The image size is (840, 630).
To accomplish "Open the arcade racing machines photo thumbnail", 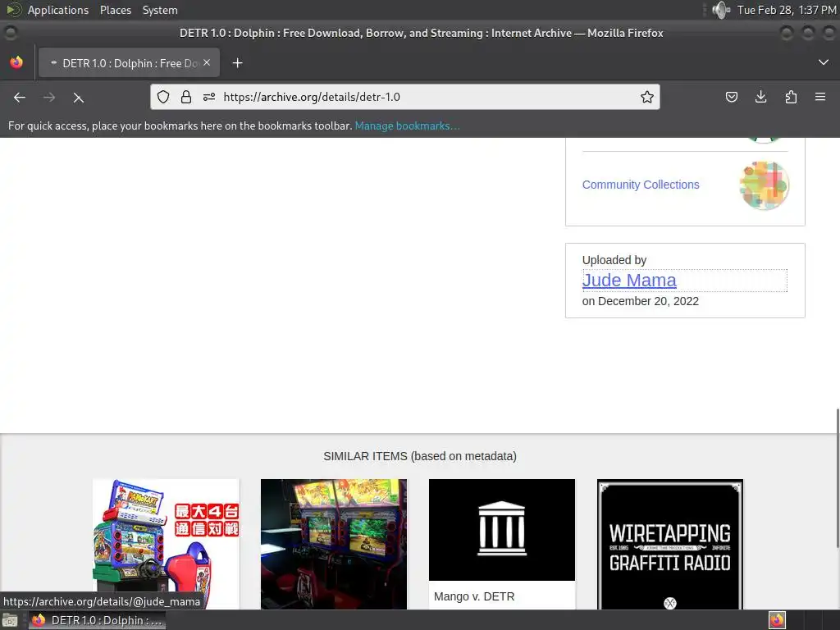I will pos(334,544).
